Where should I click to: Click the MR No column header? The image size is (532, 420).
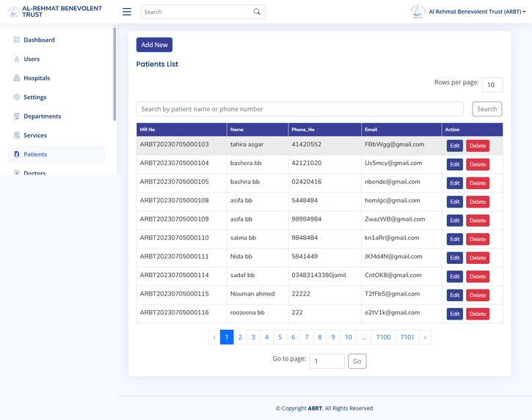[181, 130]
